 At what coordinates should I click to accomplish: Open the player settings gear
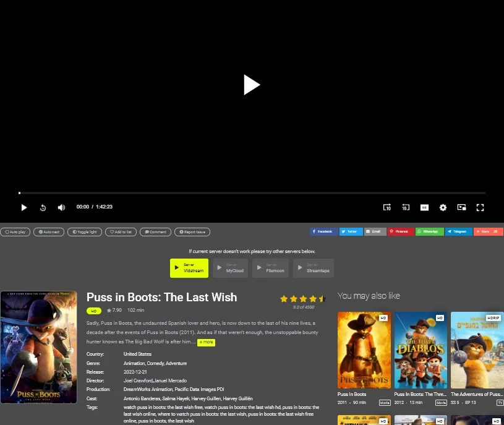point(443,208)
